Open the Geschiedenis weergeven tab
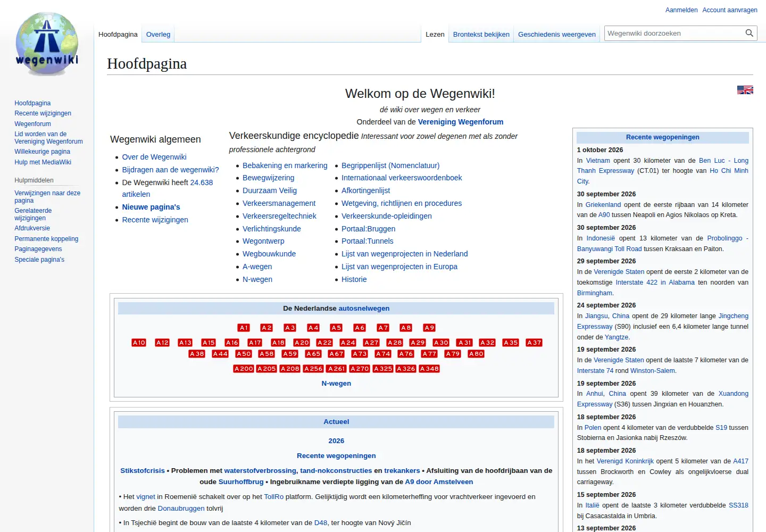This screenshot has width=766, height=532. 557,35
